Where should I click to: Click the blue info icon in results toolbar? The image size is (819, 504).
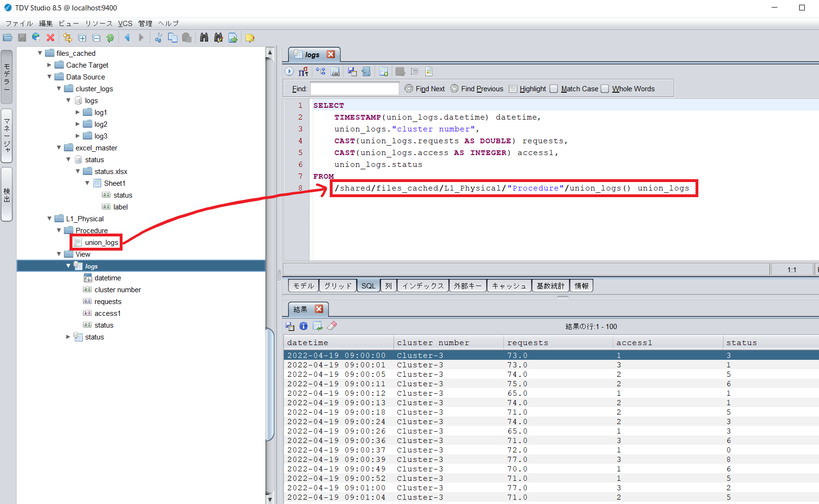point(303,326)
